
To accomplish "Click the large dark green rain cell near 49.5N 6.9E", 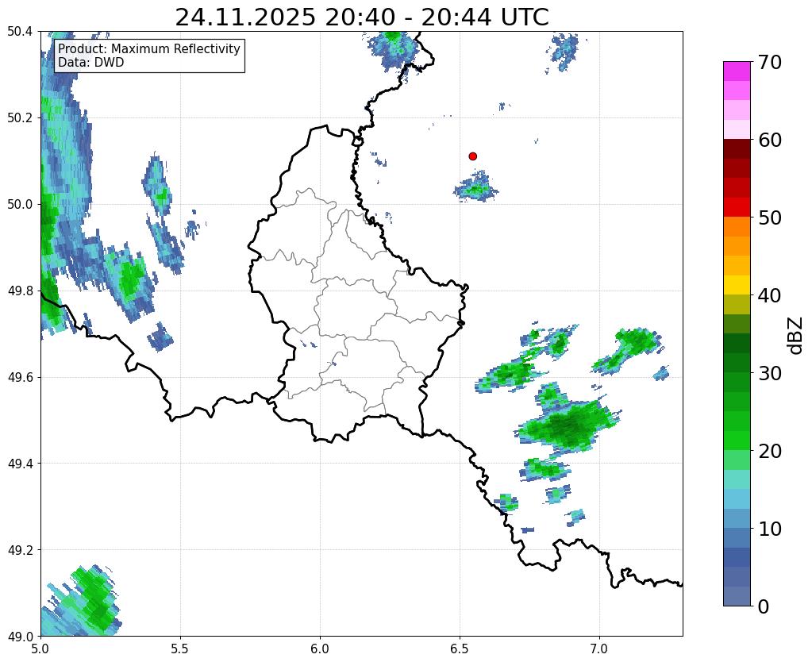I will click(x=568, y=425).
